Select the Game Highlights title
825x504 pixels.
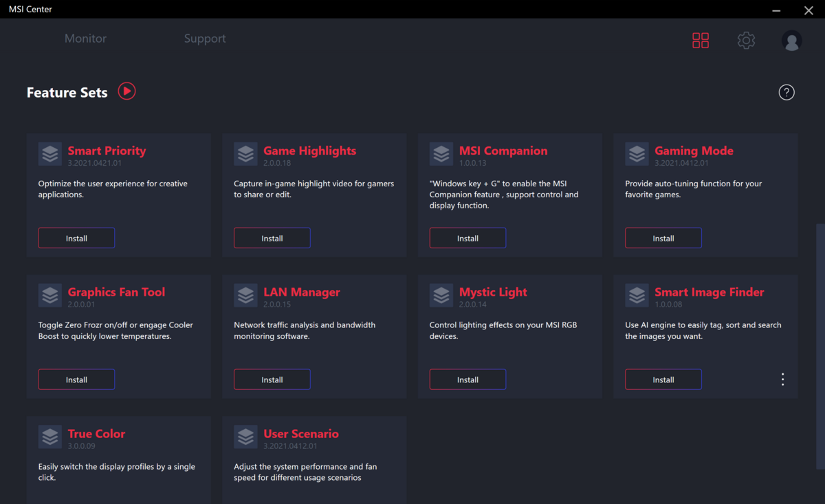pos(309,151)
